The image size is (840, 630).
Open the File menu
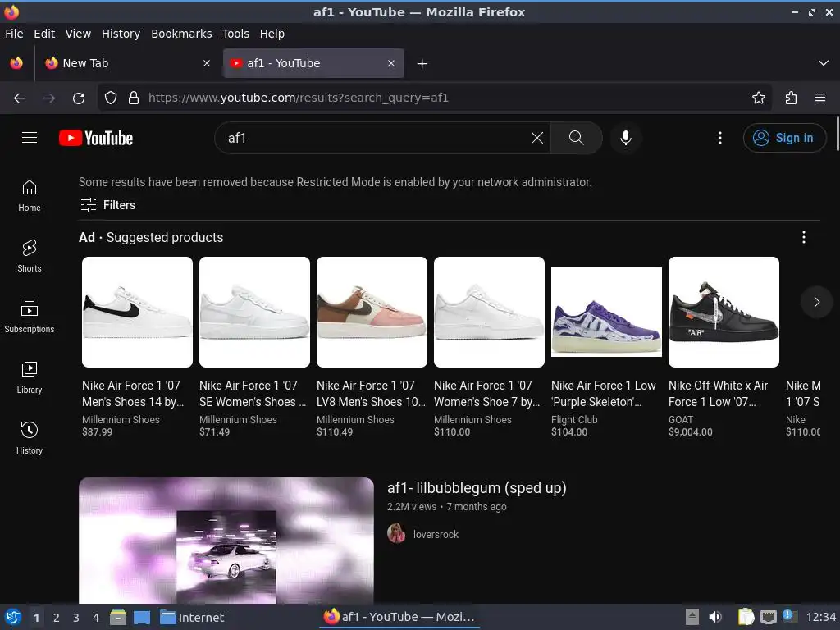pos(14,34)
